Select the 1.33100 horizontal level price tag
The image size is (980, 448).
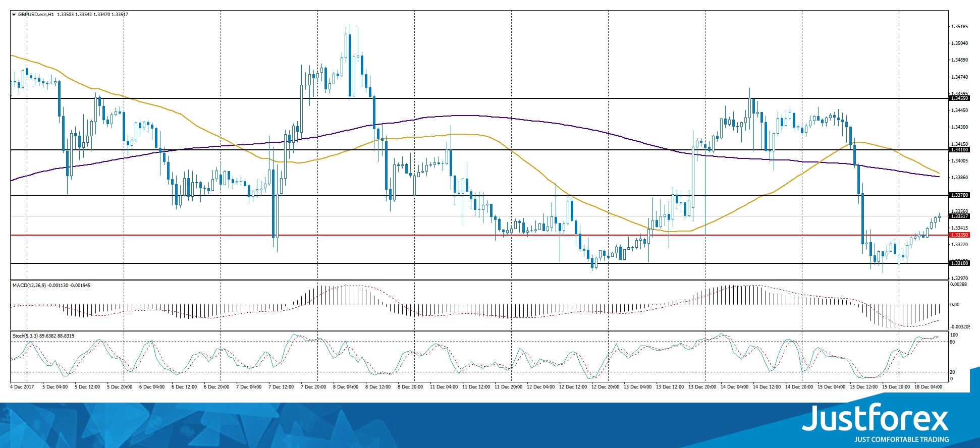click(x=959, y=263)
